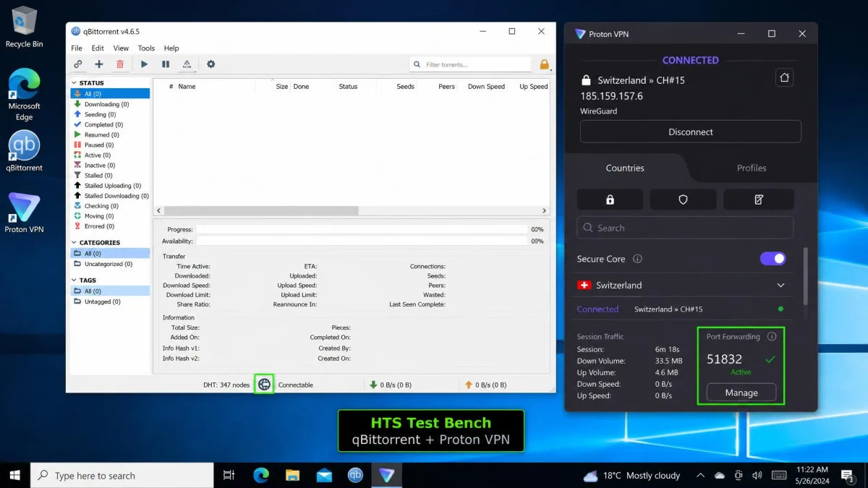Select Errored (0) status filter
This screenshot has height=488, width=868.
(111, 226)
